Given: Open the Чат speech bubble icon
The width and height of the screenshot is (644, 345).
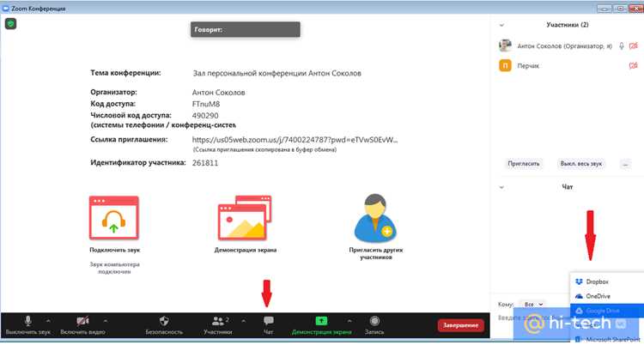Looking at the screenshot, I should [x=269, y=321].
